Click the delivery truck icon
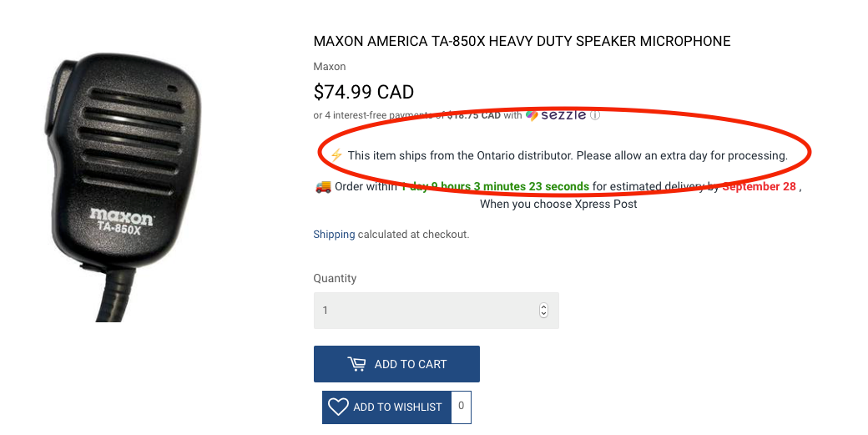Viewport: 868px width, 435px height. coord(323,186)
